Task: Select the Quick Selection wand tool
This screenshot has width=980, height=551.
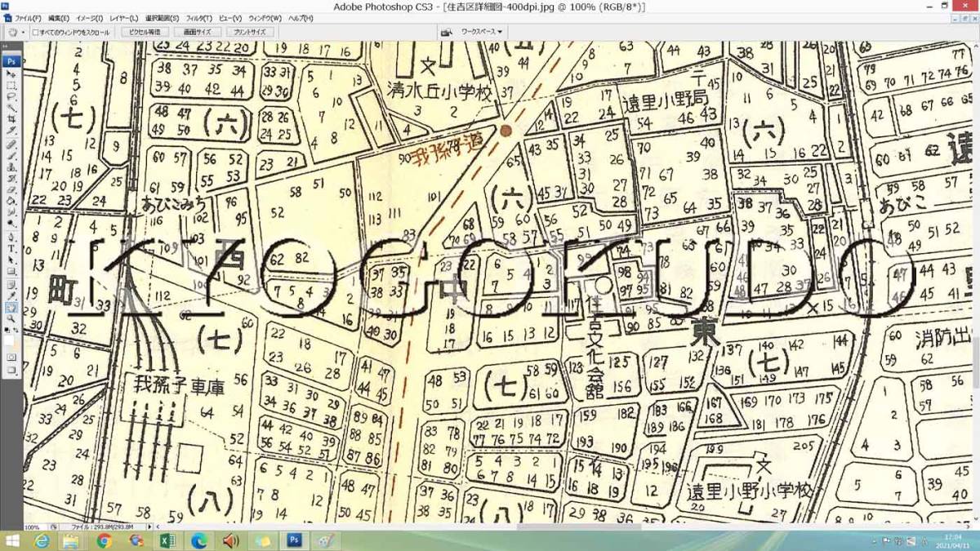Action: 11,107
